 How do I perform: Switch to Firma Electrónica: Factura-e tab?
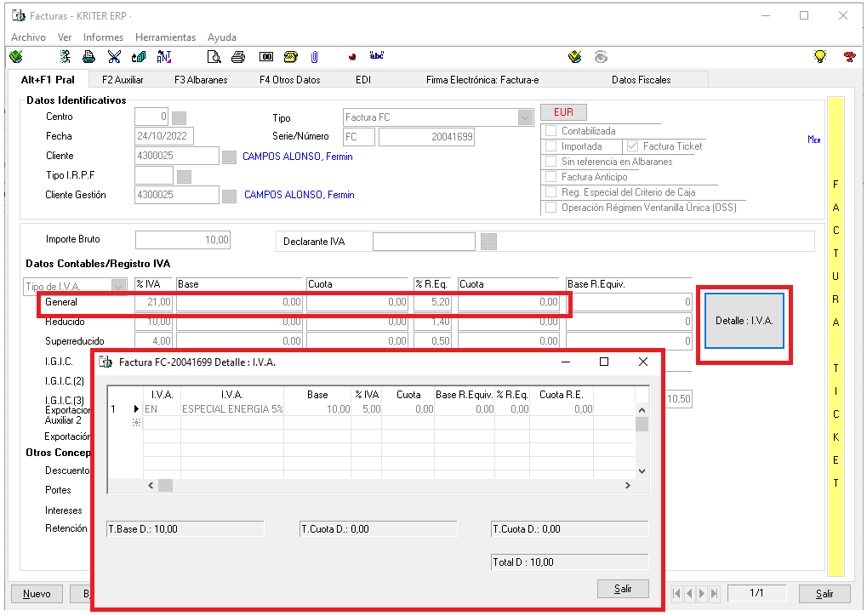(x=482, y=80)
